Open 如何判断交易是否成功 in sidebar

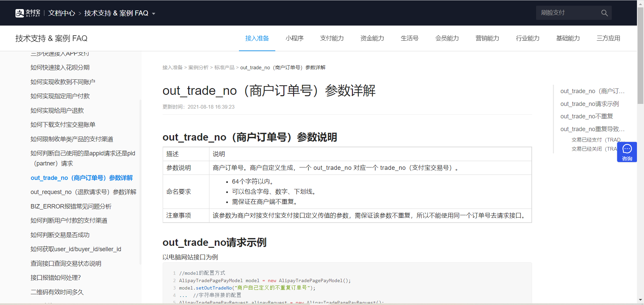click(60, 235)
